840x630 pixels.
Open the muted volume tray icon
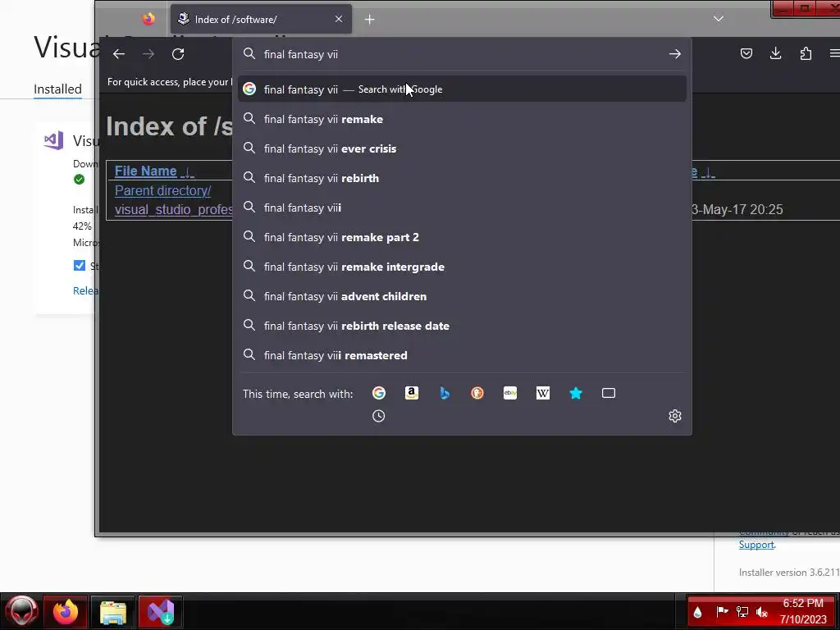pos(761,611)
